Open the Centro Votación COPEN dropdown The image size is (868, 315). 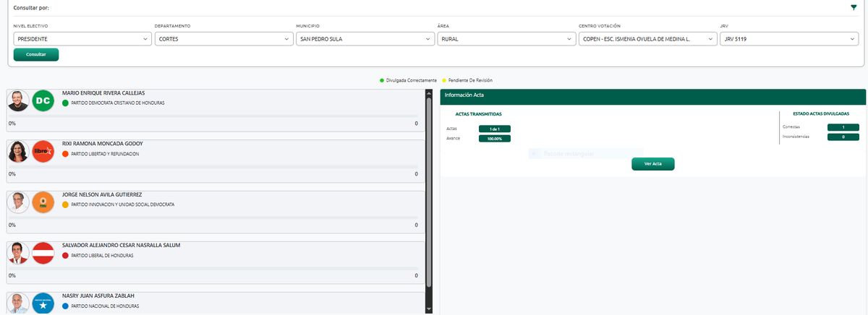click(x=648, y=39)
